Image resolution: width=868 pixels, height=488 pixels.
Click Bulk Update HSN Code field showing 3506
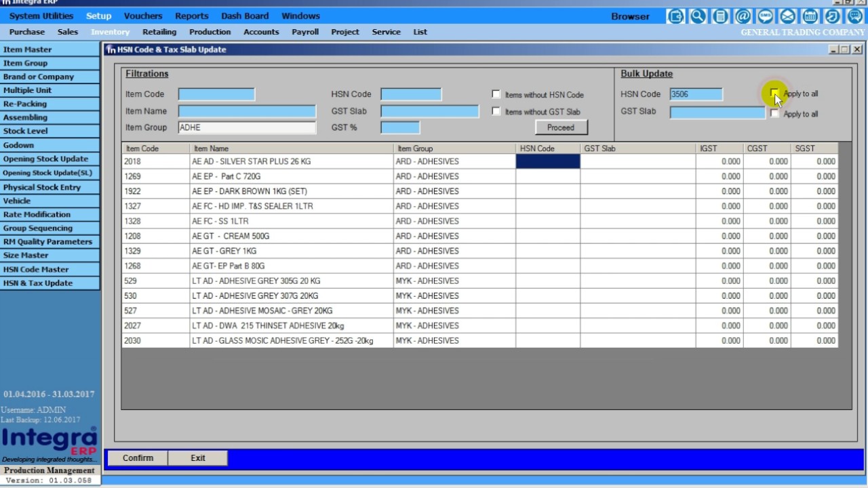[696, 94]
